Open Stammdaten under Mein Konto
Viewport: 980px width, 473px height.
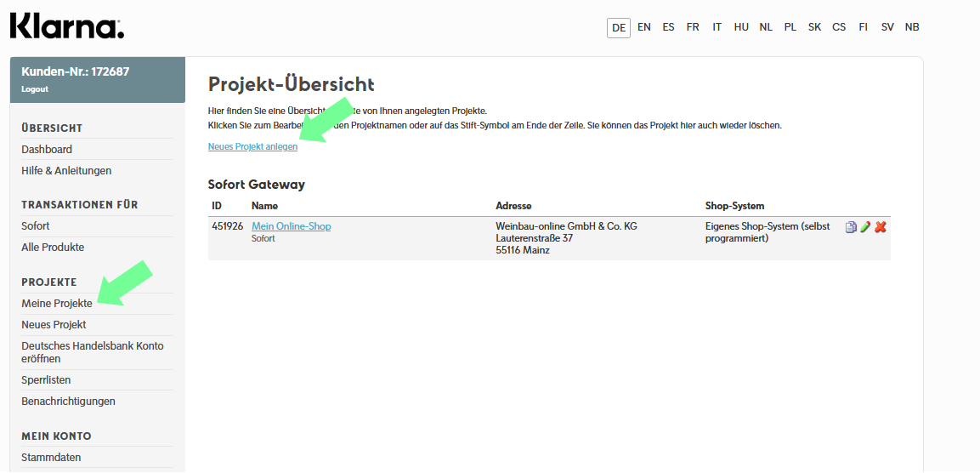pyautogui.click(x=51, y=458)
